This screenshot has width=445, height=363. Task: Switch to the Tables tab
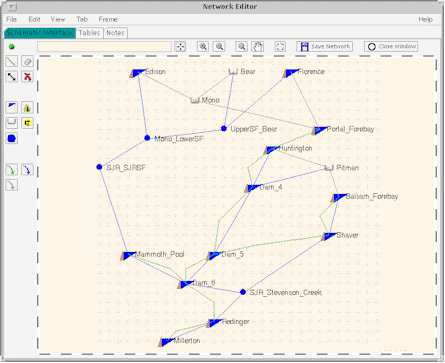tap(89, 33)
